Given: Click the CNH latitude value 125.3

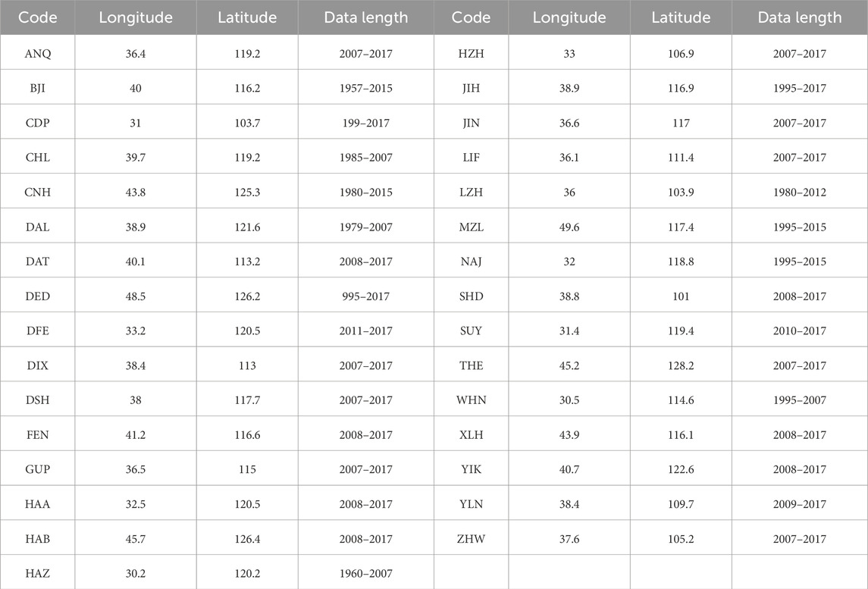Looking at the screenshot, I should pos(247,192).
